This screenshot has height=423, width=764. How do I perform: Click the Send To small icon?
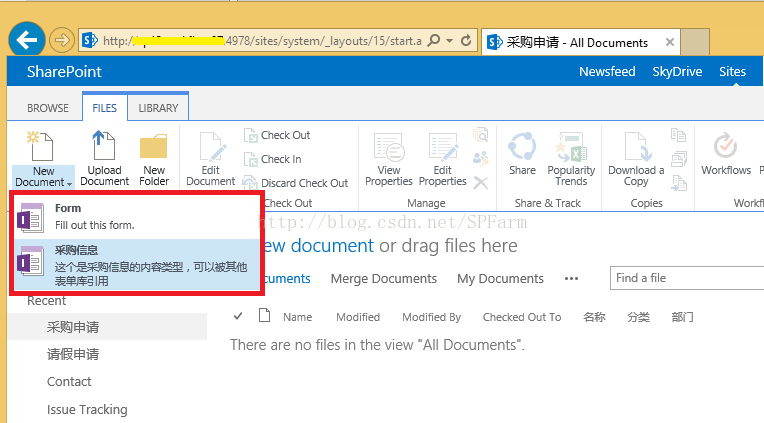[x=678, y=135]
